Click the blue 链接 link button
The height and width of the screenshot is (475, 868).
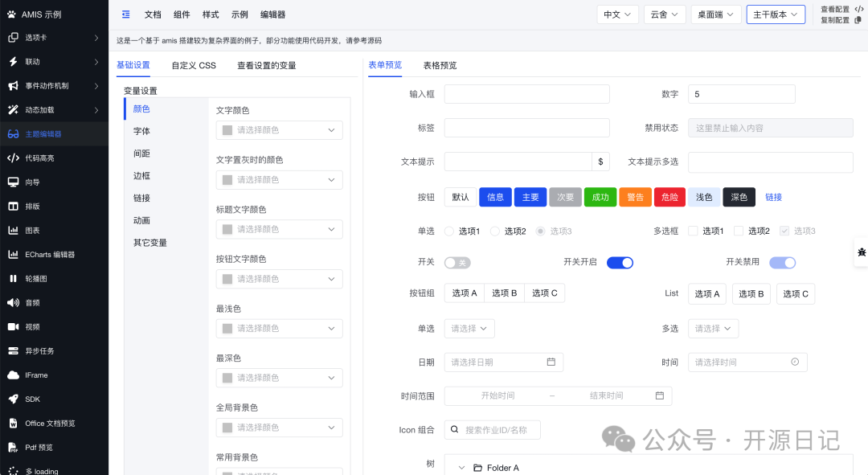[773, 197]
